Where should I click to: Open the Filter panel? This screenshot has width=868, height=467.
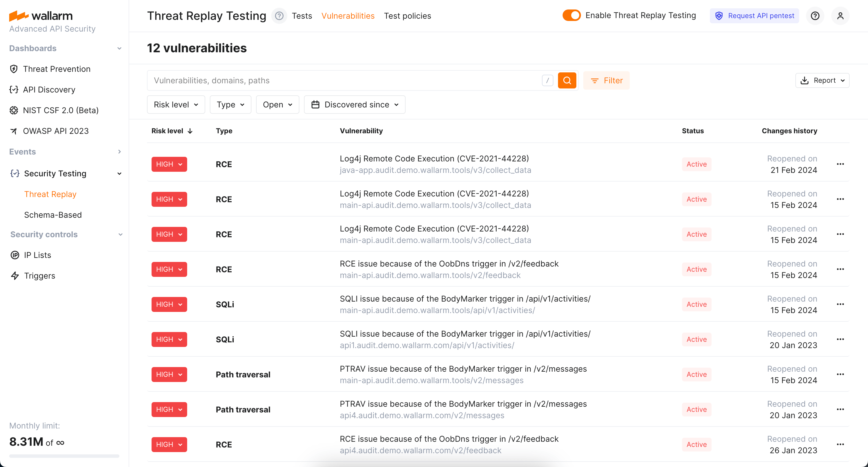click(606, 80)
